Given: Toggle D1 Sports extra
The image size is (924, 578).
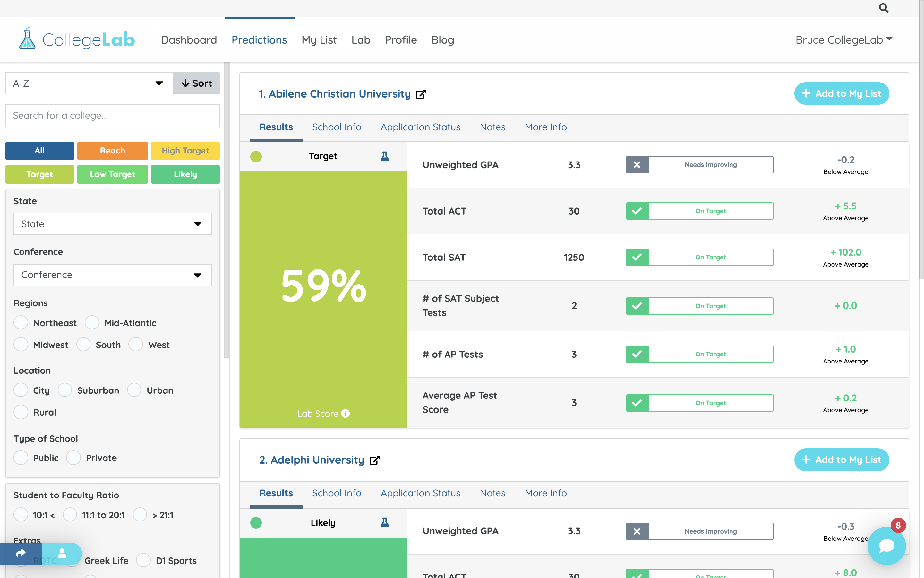Looking at the screenshot, I should (143, 560).
